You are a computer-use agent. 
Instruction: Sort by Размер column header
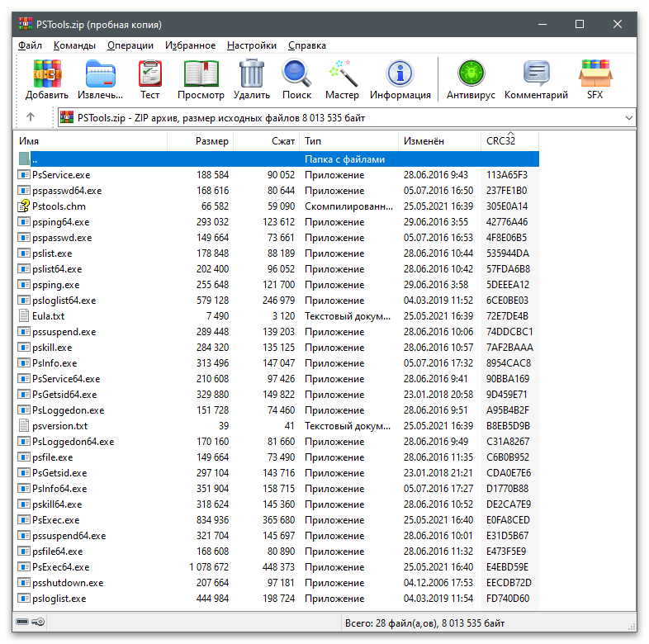pyautogui.click(x=201, y=141)
